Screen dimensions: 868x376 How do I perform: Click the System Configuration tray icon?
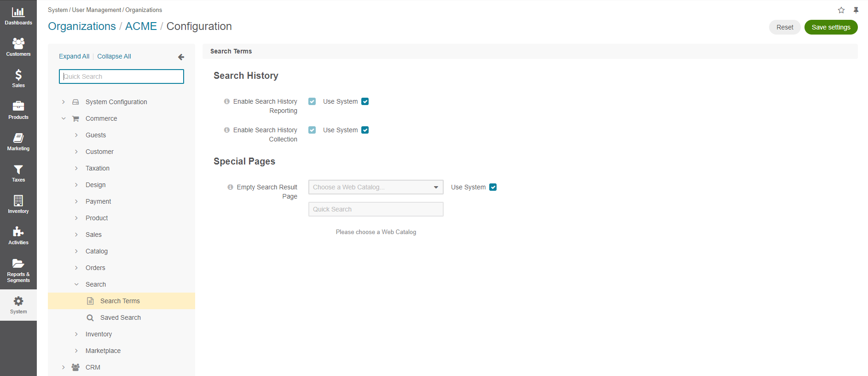click(75, 102)
